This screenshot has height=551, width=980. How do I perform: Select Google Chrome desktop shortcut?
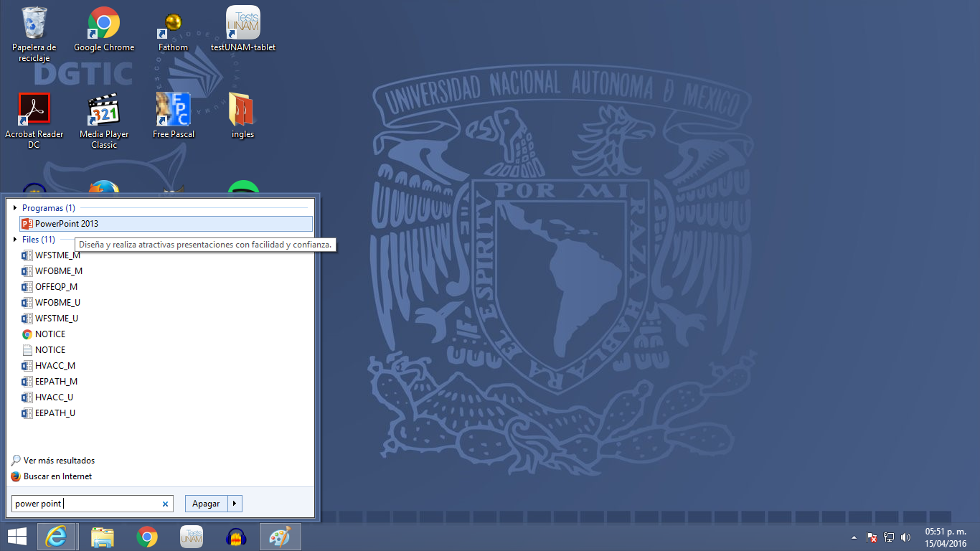point(104,29)
